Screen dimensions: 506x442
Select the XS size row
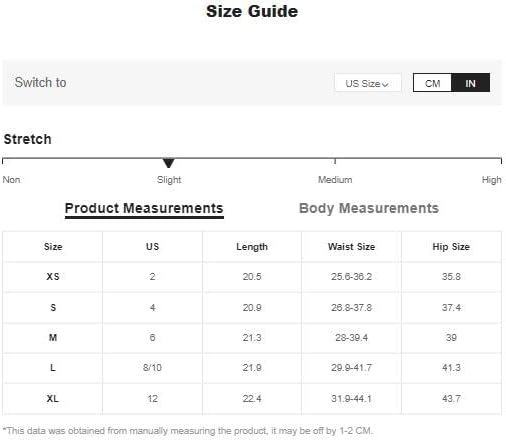click(252, 277)
